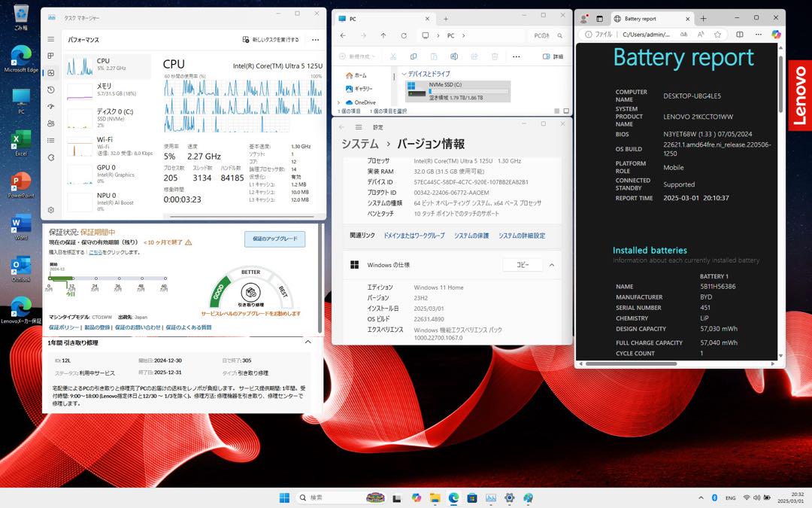Open Task Manager settings gear icon
Viewport: 812px width, 508px height.
pyautogui.click(x=51, y=210)
